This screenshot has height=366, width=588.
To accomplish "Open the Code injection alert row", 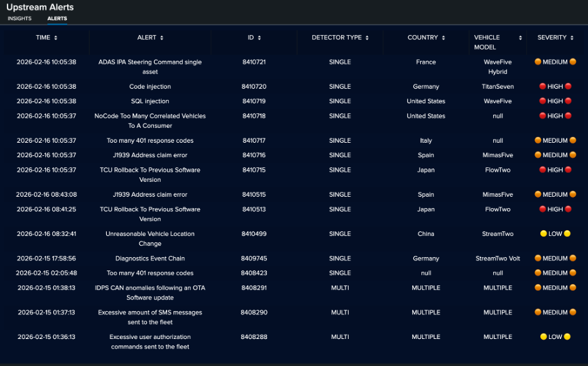I will click(150, 87).
